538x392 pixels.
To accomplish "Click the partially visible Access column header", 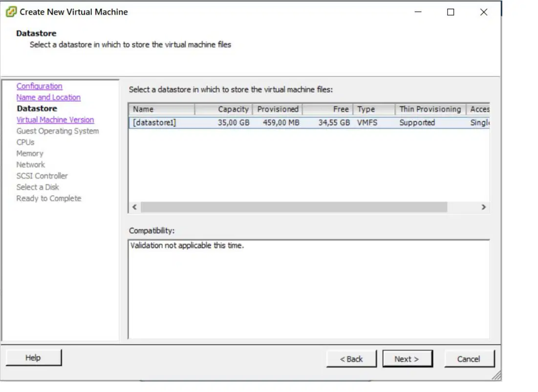I will [x=478, y=109].
